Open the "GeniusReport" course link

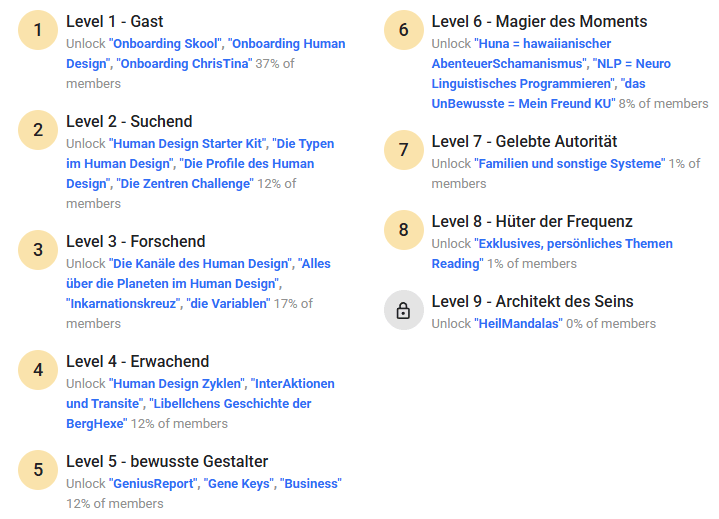coord(153,484)
